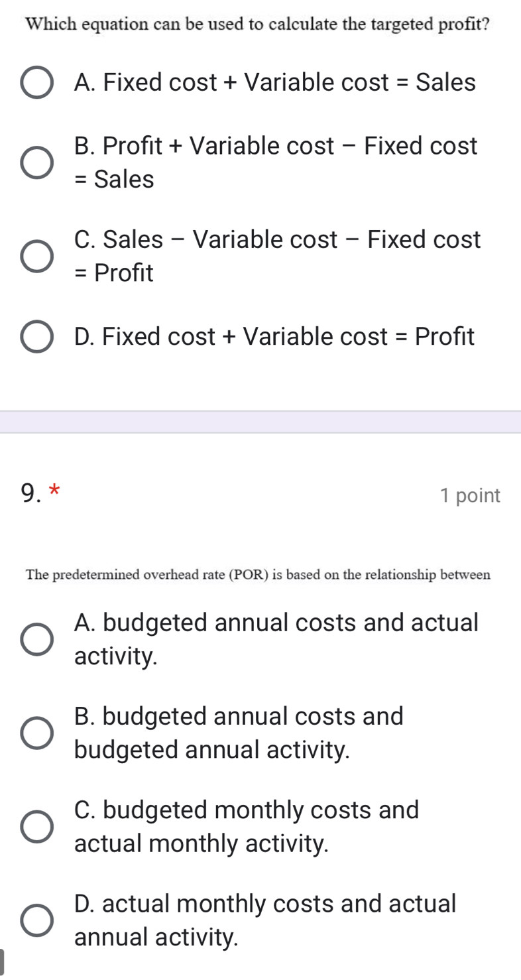521x980 pixels.
Task: Choose radio circle beside Profit + Variable cost − Fixed cost
Action: pyautogui.click(x=37, y=163)
